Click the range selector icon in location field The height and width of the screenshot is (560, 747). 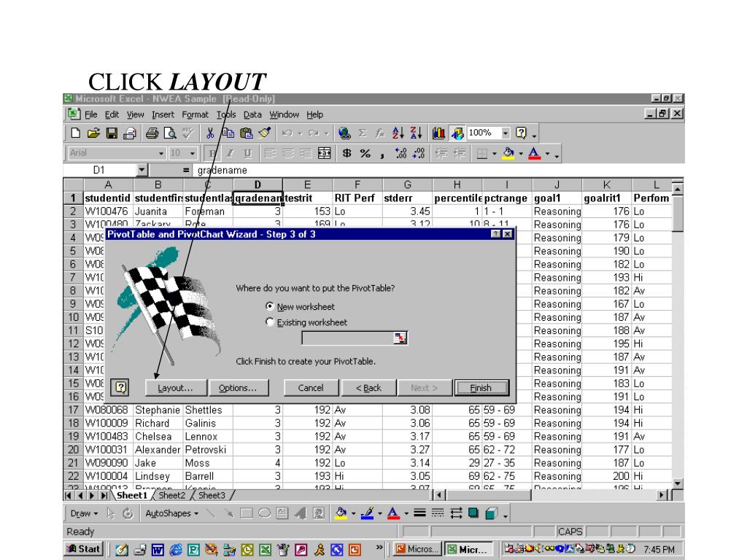pyautogui.click(x=400, y=338)
